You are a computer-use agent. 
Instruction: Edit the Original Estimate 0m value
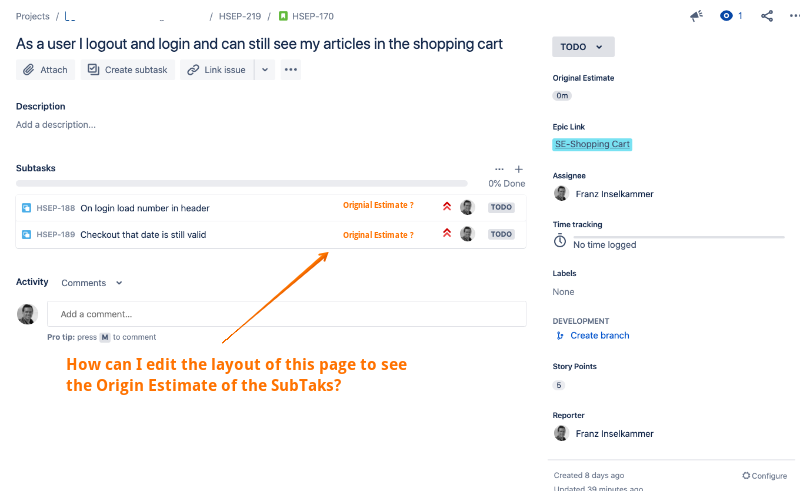pos(562,95)
